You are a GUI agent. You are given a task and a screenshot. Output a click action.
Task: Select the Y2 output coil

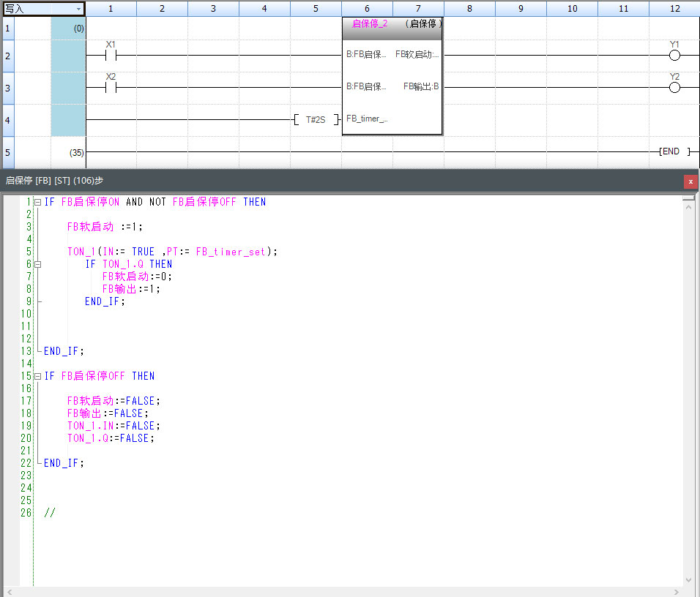pyautogui.click(x=674, y=88)
